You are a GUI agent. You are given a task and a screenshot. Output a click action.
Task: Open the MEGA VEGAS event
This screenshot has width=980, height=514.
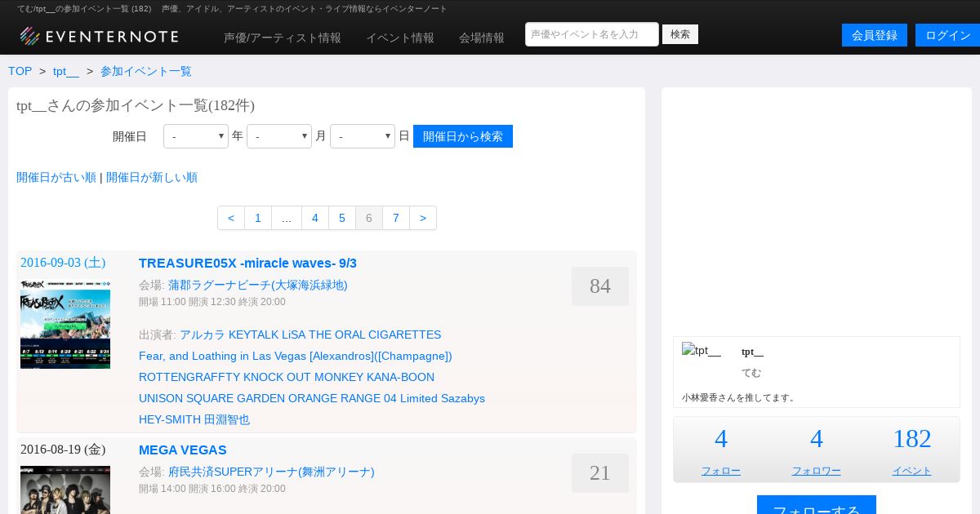[x=183, y=450]
